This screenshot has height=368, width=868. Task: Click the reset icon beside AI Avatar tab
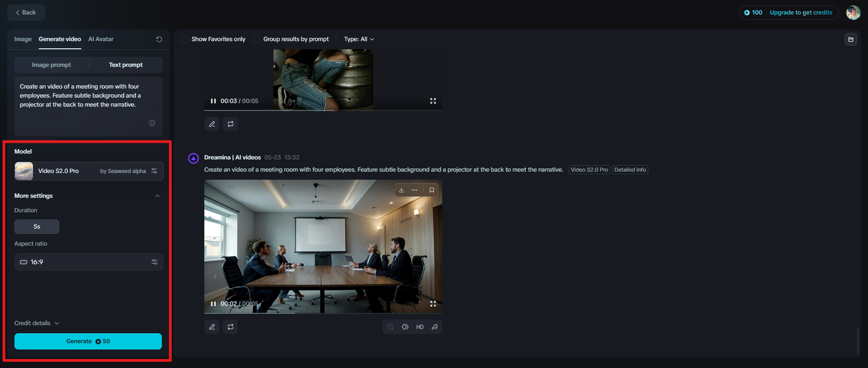(x=159, y=39)
